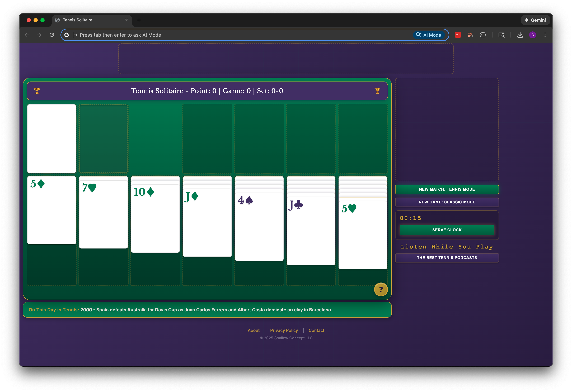This screenshot has width=572, height=392.
Task: Open the browser Downloads panel
Action: pos(520,35)
